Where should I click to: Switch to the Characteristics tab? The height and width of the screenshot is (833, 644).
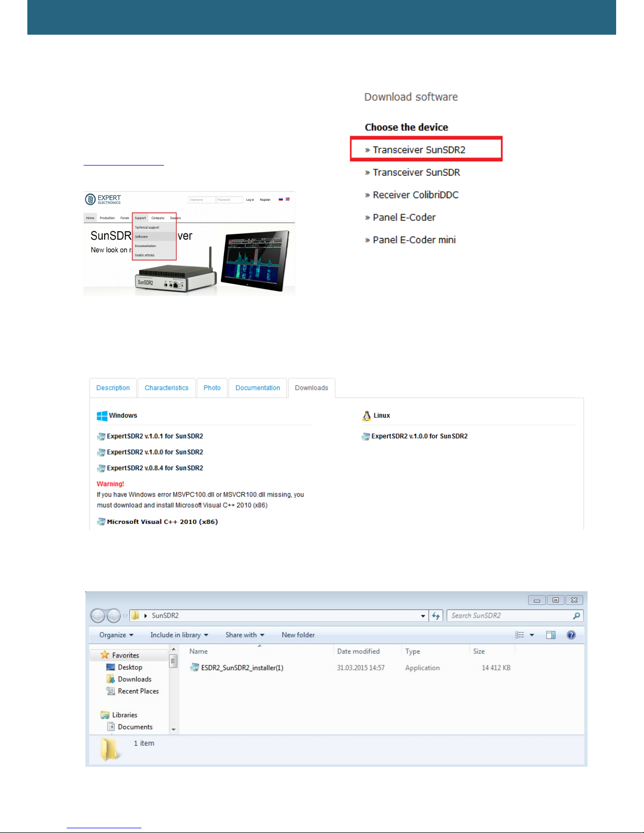click(x=167, y=388)
